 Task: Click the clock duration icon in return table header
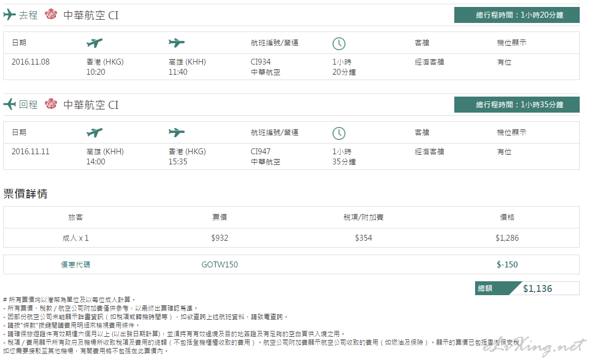[339, 133]
